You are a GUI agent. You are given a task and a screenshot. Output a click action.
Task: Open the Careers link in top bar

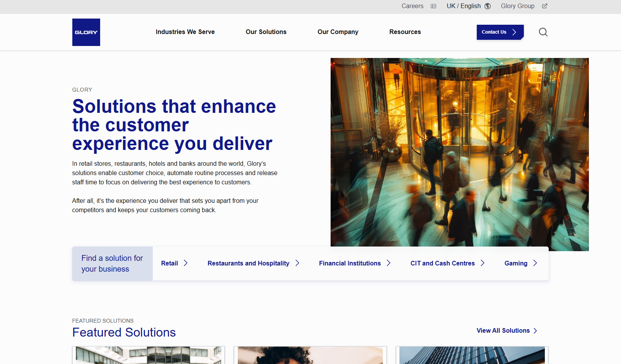[412, 6]
